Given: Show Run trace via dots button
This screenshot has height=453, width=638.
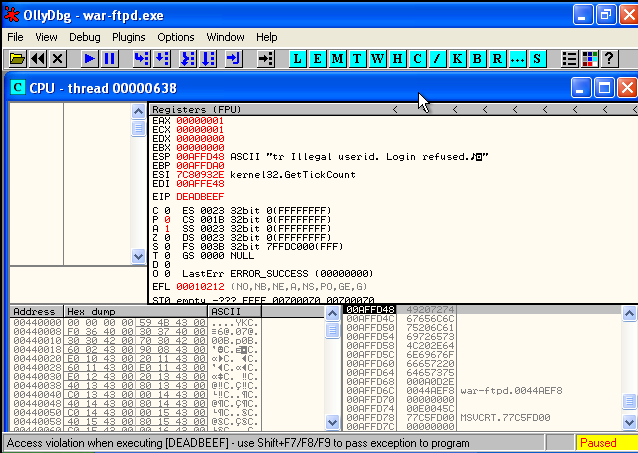Looking at the screenshot, I should pyautogui.click(x=517, y=59).
